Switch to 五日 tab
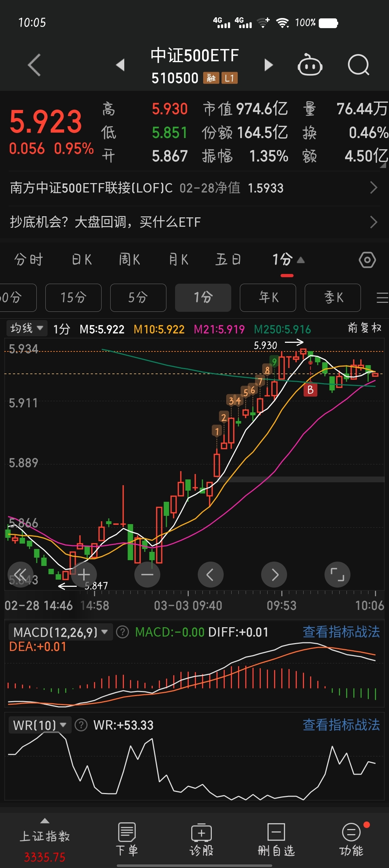 228,260
